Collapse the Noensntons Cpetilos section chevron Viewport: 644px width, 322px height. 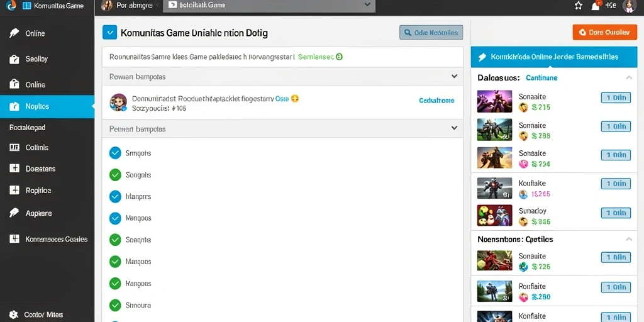[629, 239]
